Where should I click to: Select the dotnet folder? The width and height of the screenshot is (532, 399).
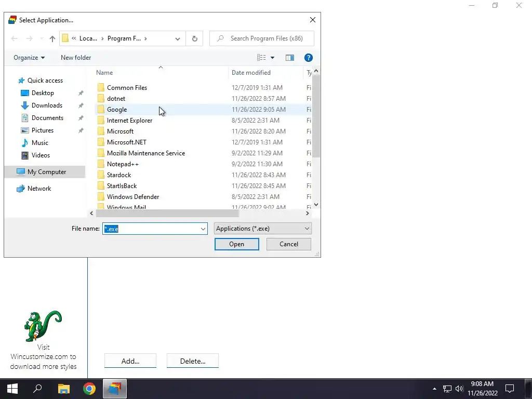tap(116, 98)
